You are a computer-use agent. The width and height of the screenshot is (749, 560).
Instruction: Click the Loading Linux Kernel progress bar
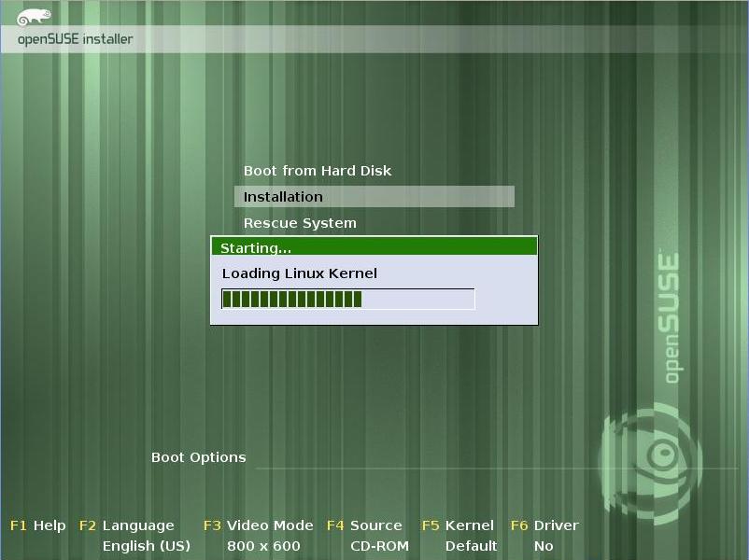click(x=348, y=299)
